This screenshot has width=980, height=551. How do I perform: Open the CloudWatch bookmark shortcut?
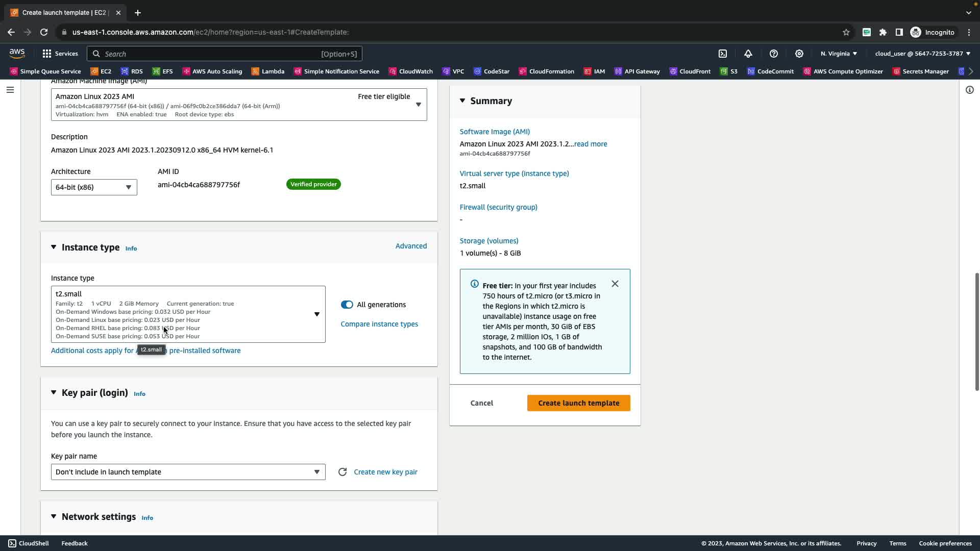click(x=411, y=71)
